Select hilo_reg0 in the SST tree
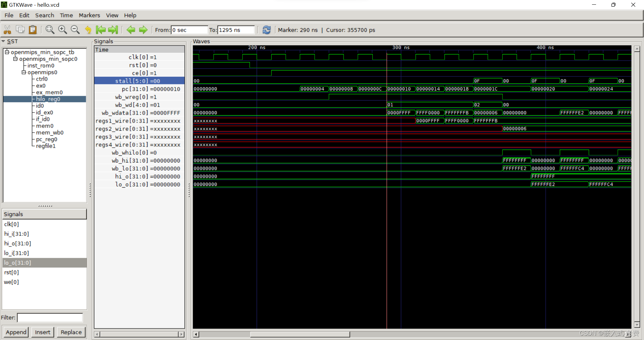Screen dimensions: 644x340 click(x=48, y=99)
